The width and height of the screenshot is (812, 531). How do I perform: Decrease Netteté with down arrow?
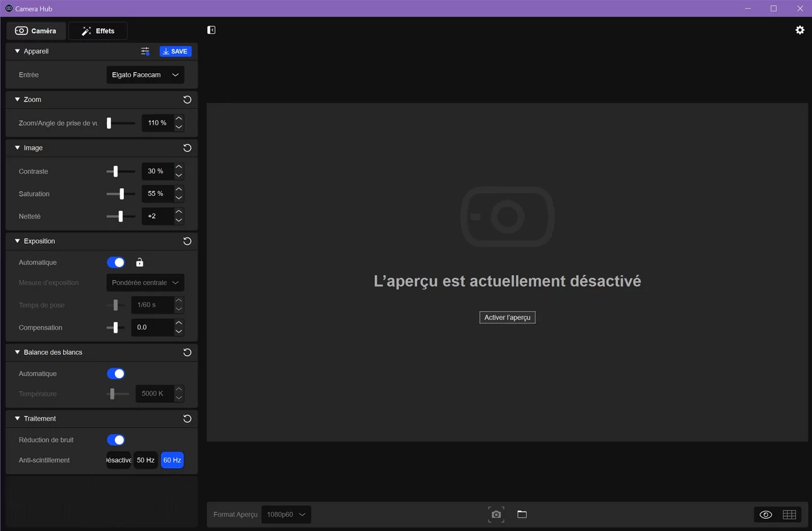(179, 220)
